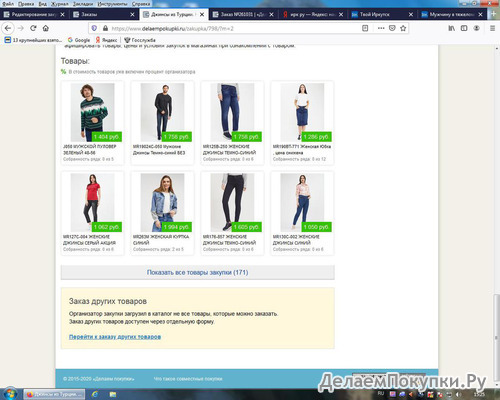Open the tracking protection shield icon
The height and width of the screenshot is (400, 500).
(94, 28)
